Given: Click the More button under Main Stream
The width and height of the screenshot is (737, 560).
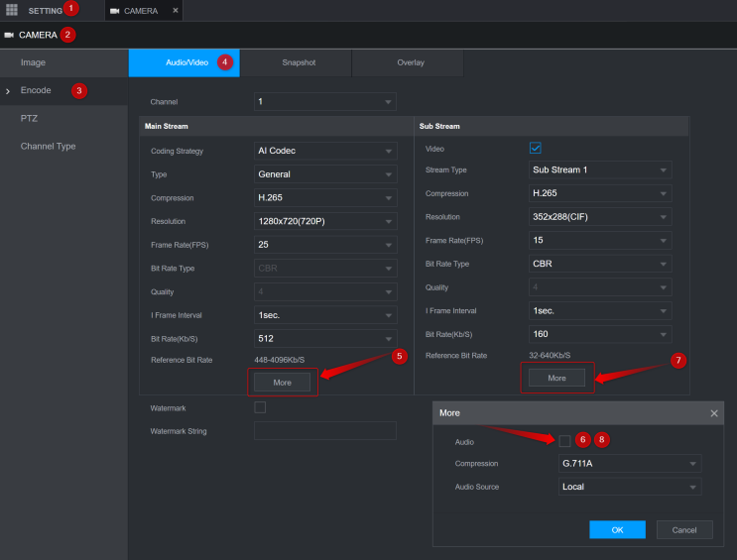Looking at the screenshot, I should tap(282, 382).
